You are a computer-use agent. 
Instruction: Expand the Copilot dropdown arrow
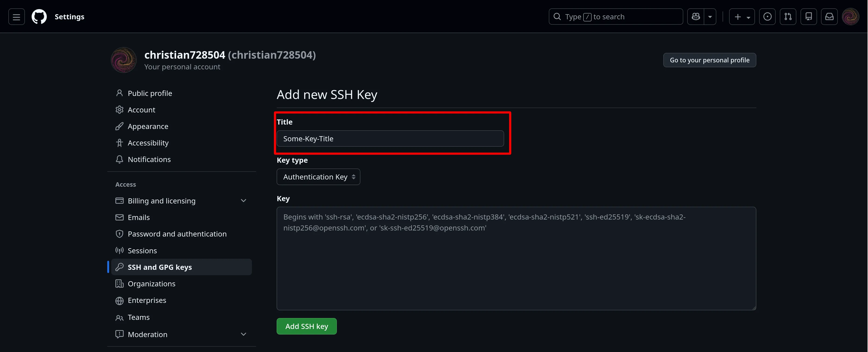coord(710,17)
